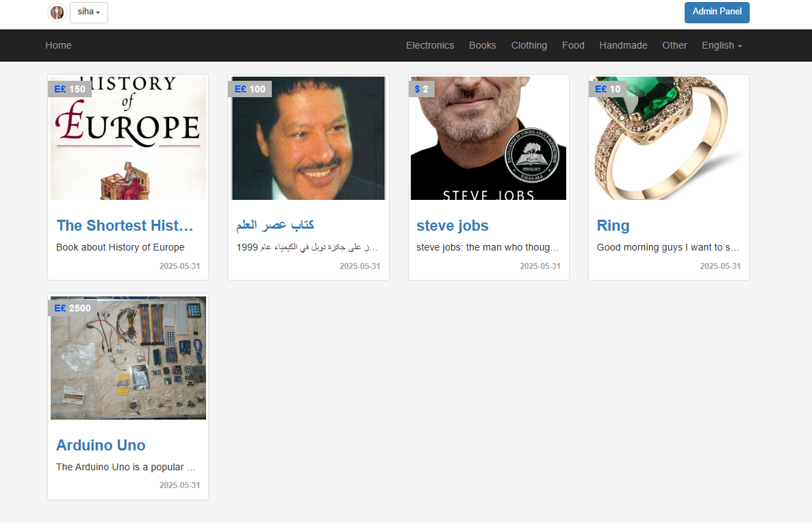Viewport: 812px width, 523px height.
Task: Click the E£ 2500 price tag
Action: [x=72, y=308]
